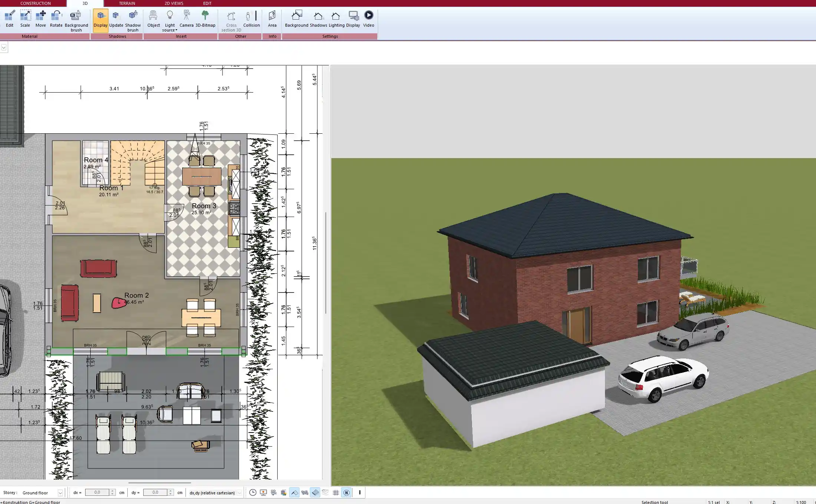Increase the dx value using its stepper
816x504 pixels.
(x=113, y=491)
